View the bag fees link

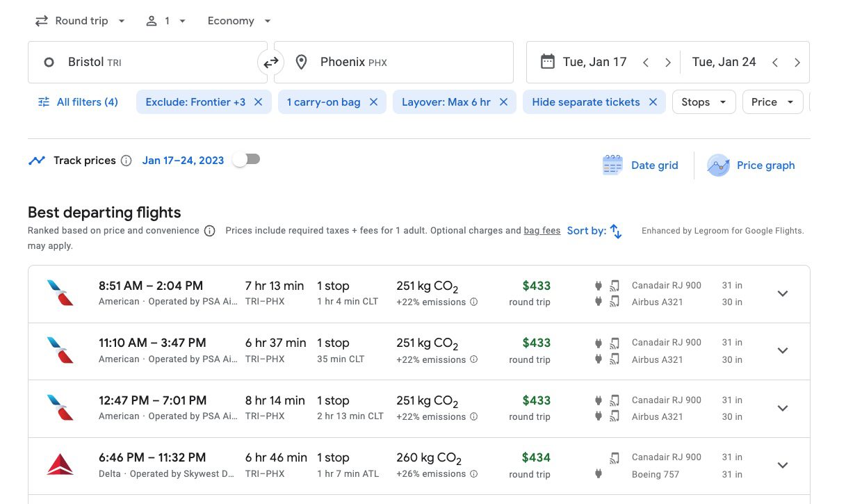pyautogui.click(x=542, y=230)
